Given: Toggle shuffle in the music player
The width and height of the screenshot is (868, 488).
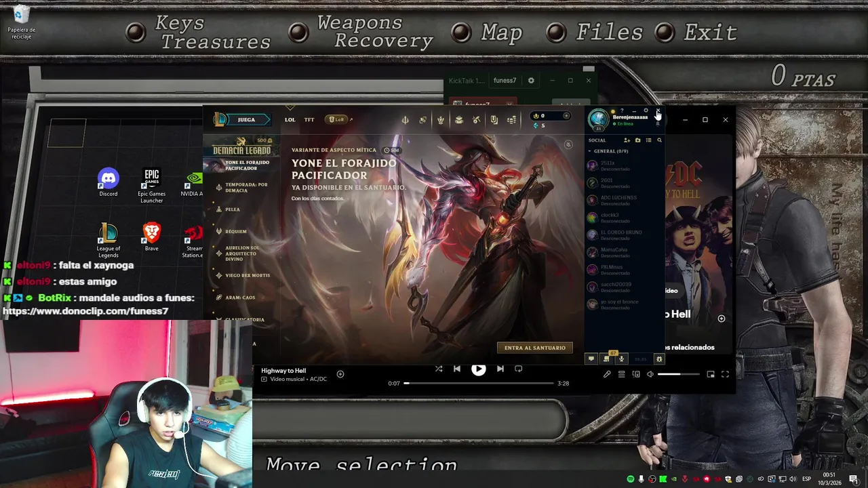Looking at the screenshot, I should coord(439,369).
